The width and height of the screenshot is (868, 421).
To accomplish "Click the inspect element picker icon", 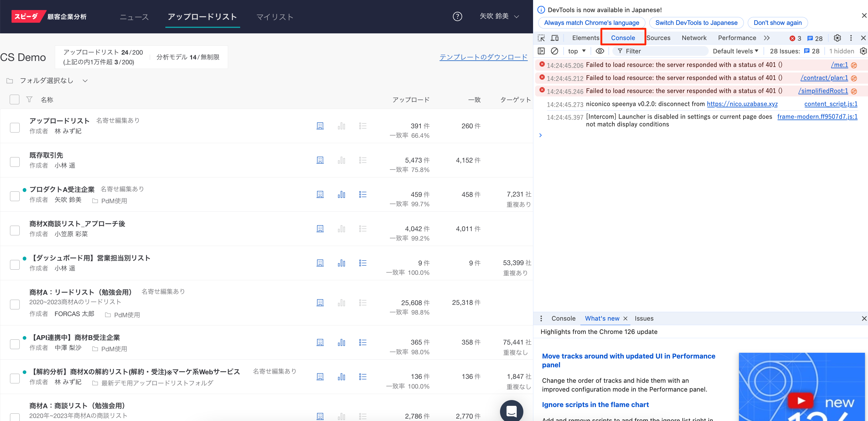I will (541, 38).
